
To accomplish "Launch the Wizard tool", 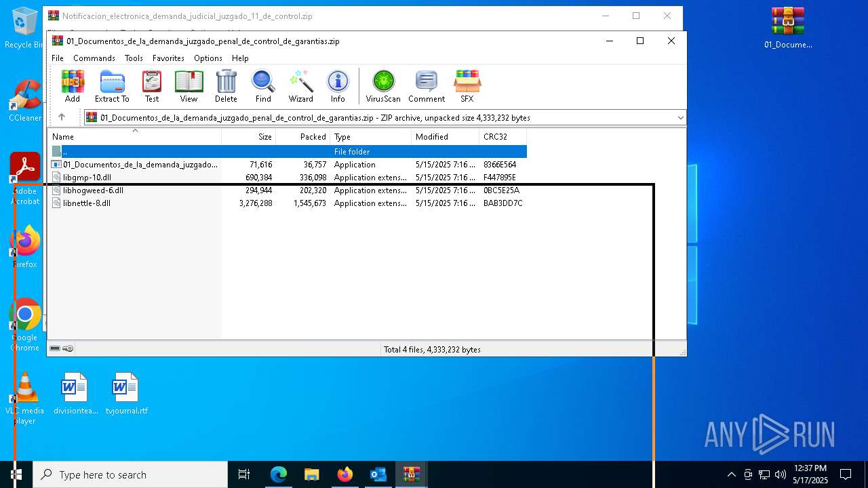I will click(300, 86).
